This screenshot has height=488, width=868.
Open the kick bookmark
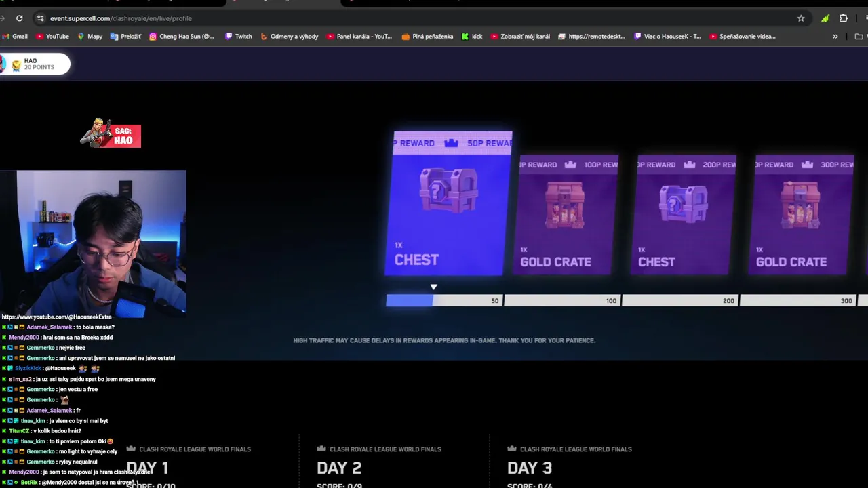pos(472,37)
